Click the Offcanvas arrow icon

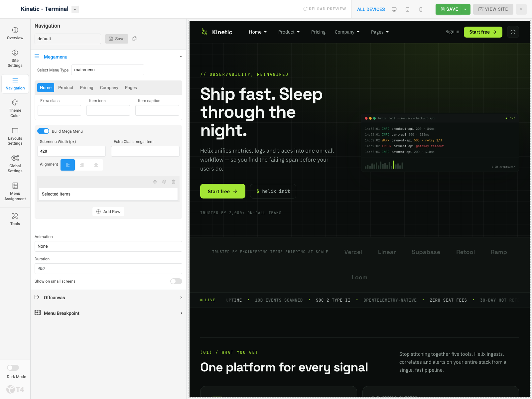click(37, 297)
